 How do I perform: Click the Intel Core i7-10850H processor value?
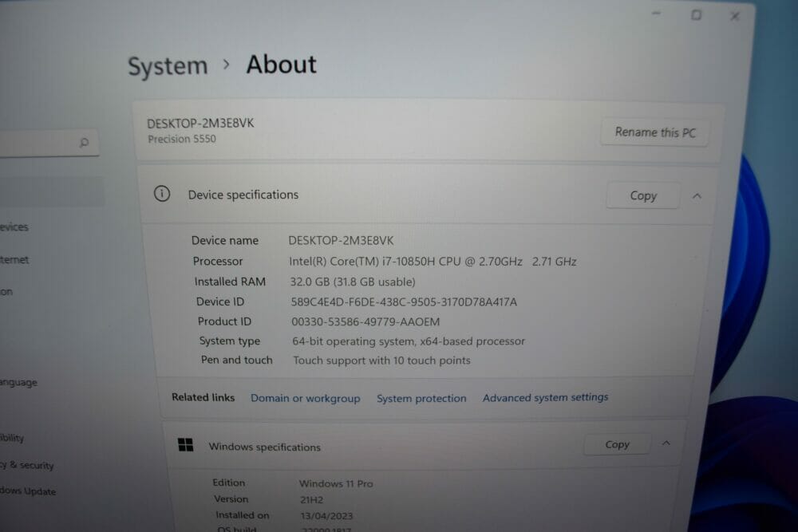tap(433, 262)
